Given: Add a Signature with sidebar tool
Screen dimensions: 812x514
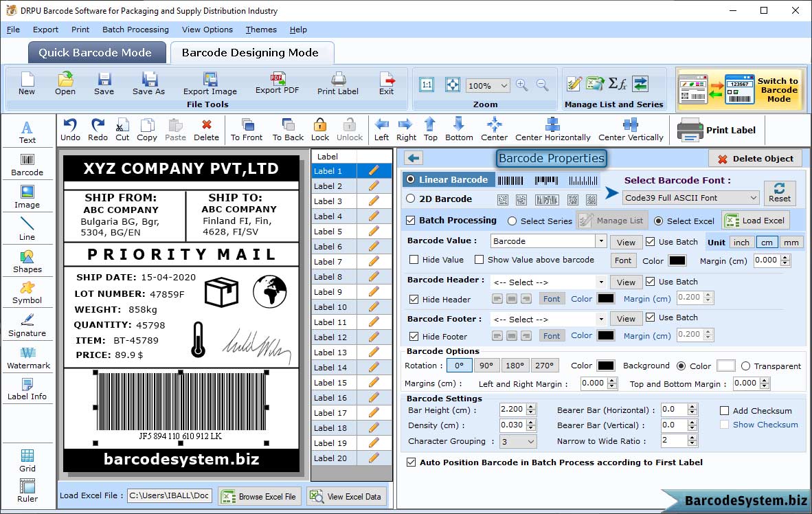Looking at the screenshot, I should 27,326.
